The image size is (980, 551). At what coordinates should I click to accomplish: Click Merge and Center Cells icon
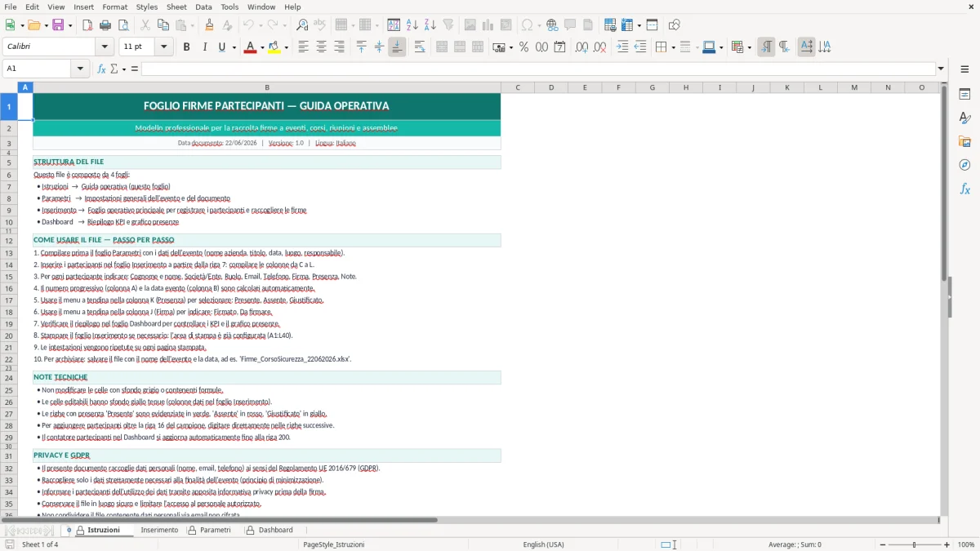pyautogui.click(x=442, y=47)
